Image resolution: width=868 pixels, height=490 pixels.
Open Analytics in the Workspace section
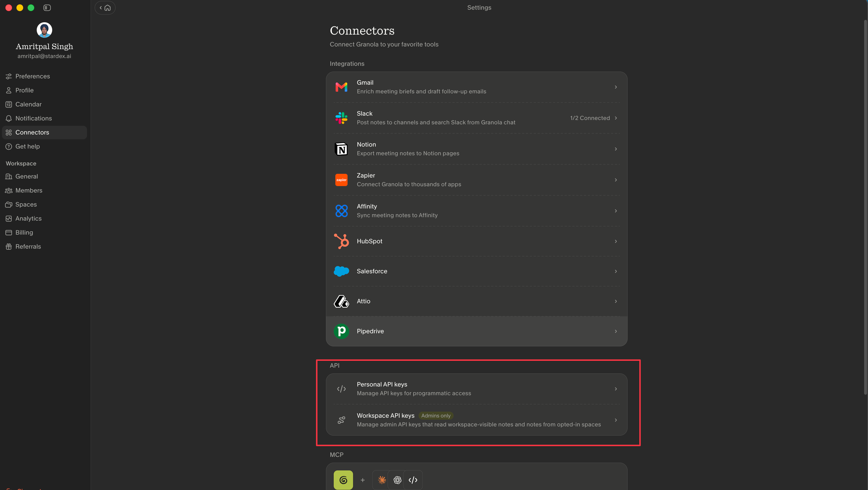[x=44, y=219]
